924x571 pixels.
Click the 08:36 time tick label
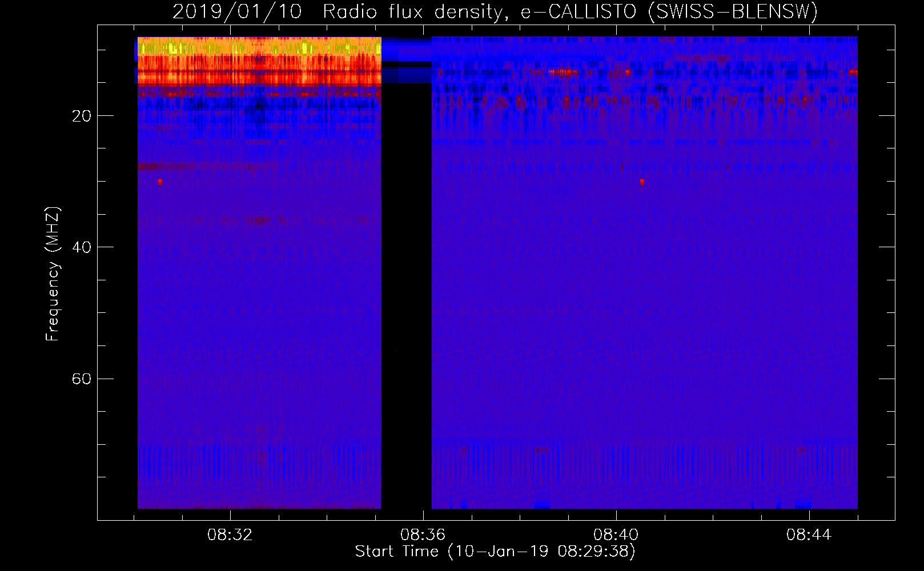(x=423, y=535)
